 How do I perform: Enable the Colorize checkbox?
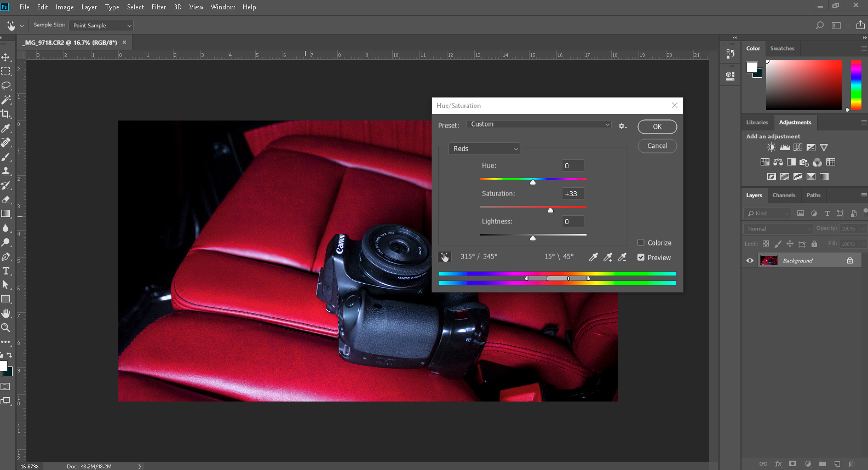tap(641, 243)
